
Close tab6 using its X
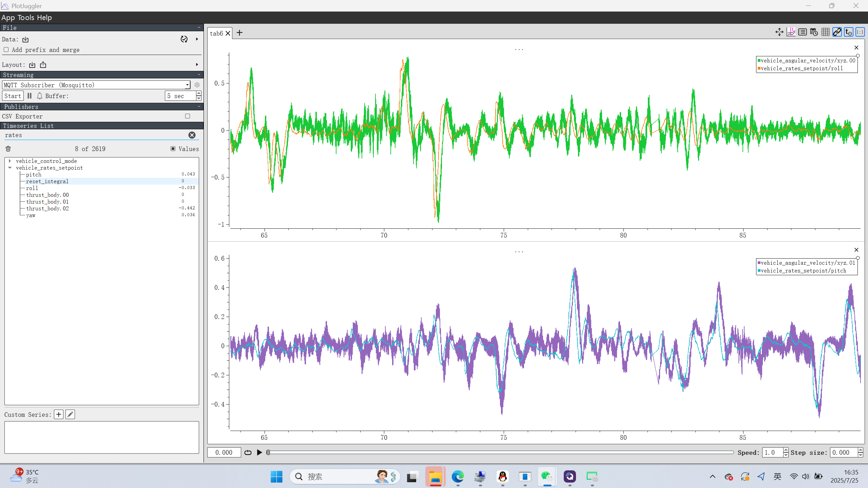pos(228,33)
